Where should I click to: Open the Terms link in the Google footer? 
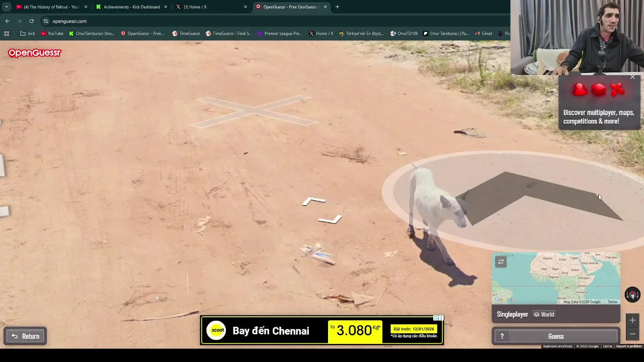pyautogui.click(x=607, y=346)
